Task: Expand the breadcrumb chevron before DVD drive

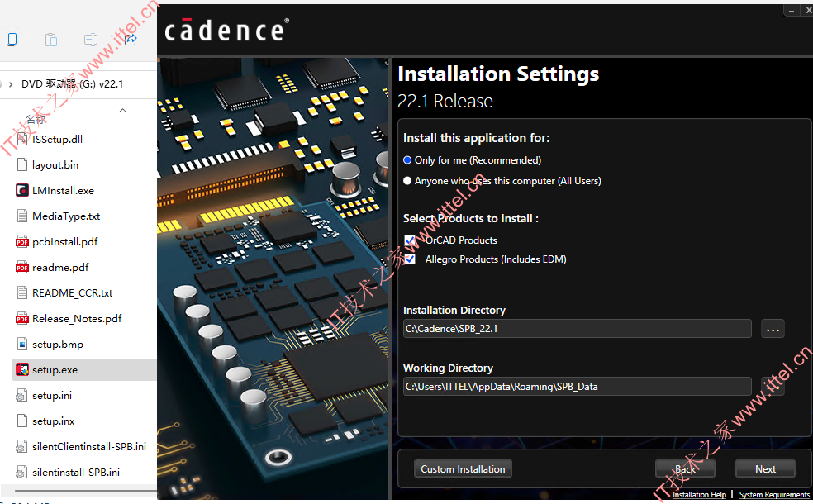Action: [11, 84]
